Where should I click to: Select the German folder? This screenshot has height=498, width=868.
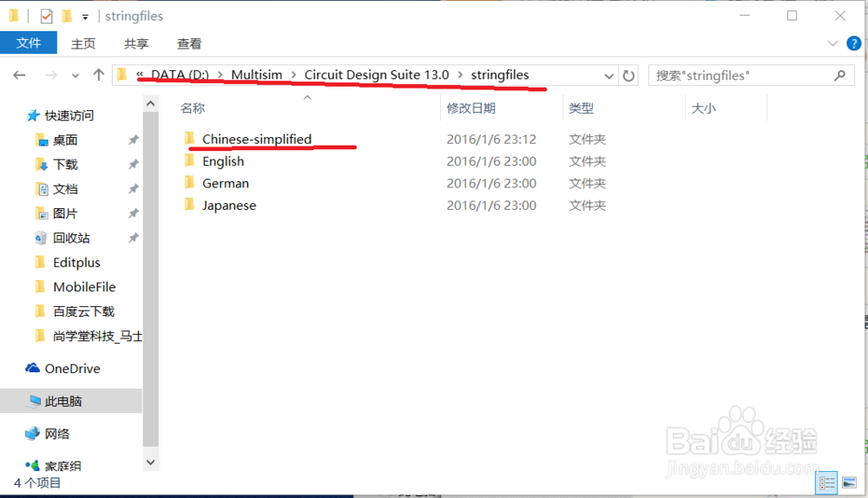click(x=226, y=183)
